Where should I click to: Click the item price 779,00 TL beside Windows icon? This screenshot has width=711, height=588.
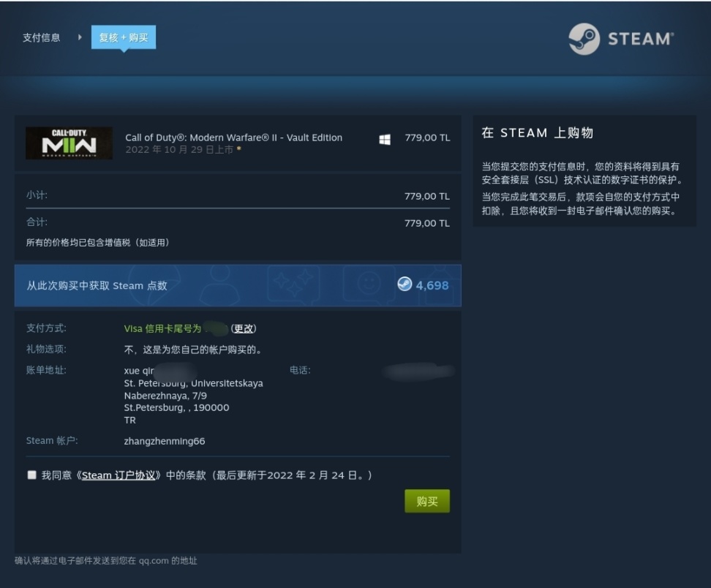pos(428,137)
